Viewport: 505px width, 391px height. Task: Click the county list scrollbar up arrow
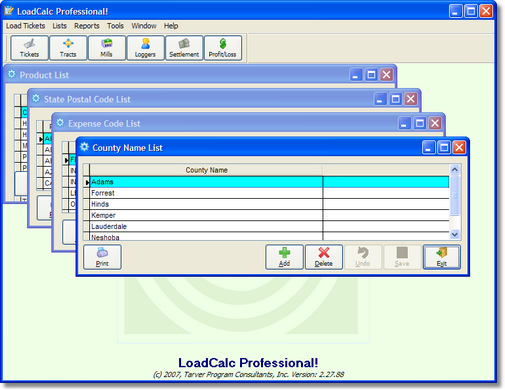click(455, 170)
